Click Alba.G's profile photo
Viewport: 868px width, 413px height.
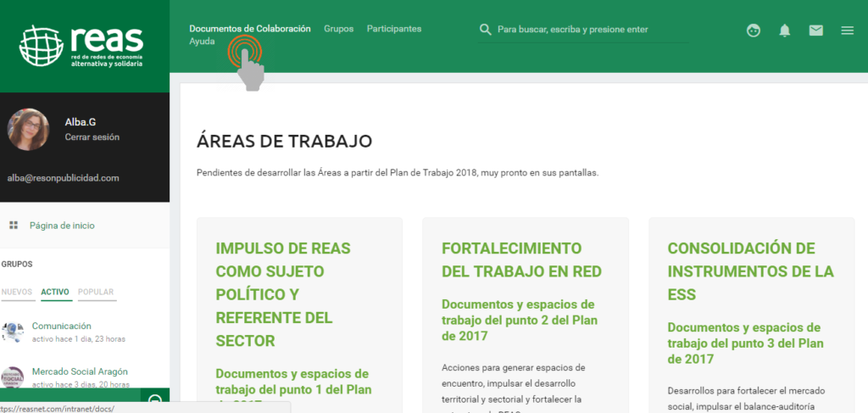tap(28, 130)
